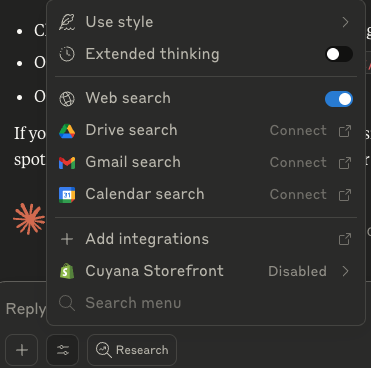This screenshot has width=371, height=368.
Task: Expand the Cuyana Storefront chevron
Action: coord(345,271)
